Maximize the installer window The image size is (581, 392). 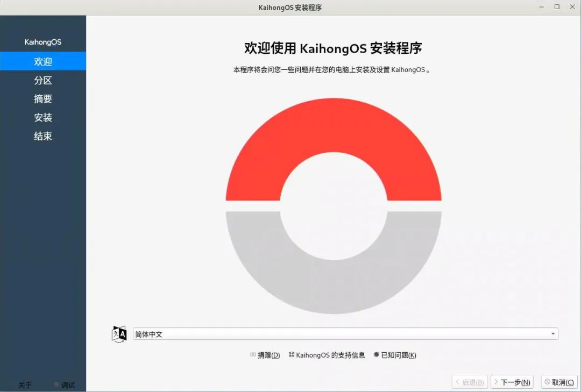pos(557,7)
